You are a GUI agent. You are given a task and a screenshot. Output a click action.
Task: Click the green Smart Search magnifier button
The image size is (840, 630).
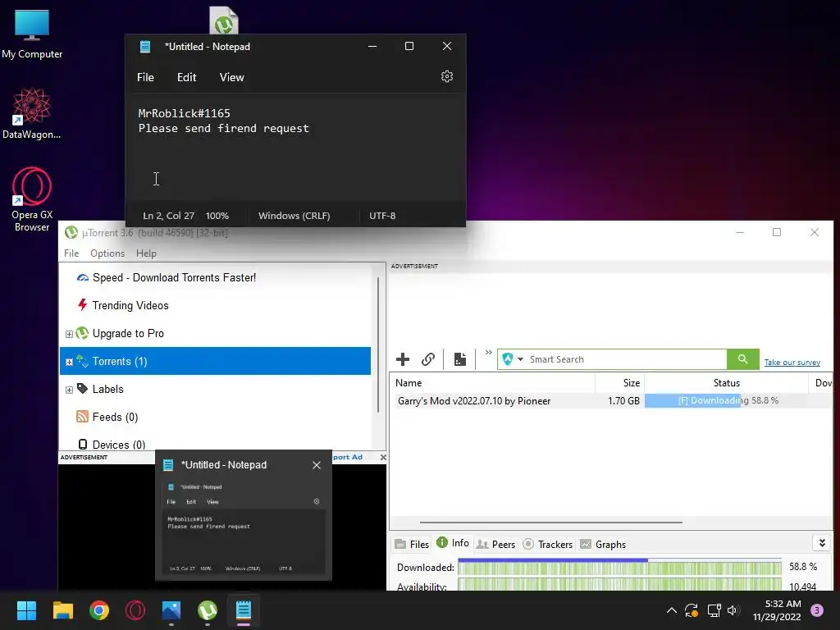point(742,359)
